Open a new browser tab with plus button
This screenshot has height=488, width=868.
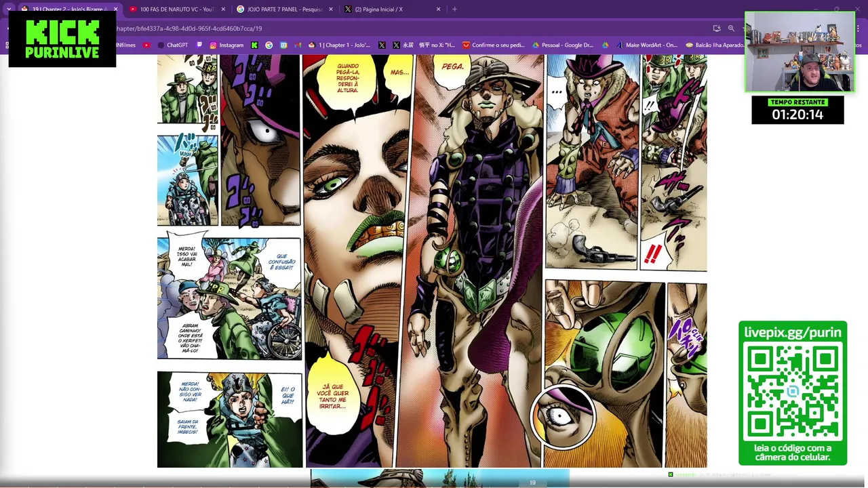click(x=454, y=9)
